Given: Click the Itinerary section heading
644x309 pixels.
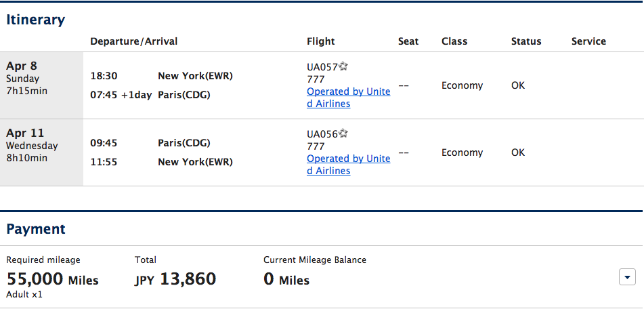Looking at the screenshot, I should pyautogui.click(x=36, y=20).
